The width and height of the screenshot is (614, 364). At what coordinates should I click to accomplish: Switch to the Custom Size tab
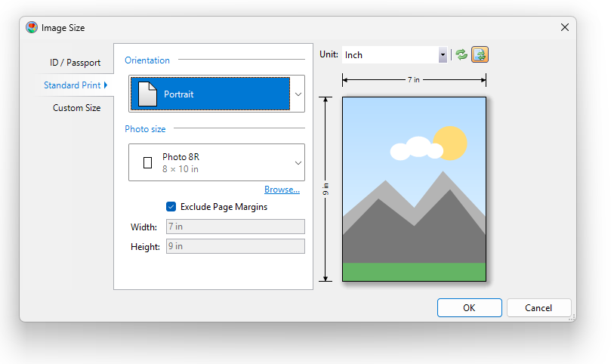pyautogui.click(x=76, y=108)
